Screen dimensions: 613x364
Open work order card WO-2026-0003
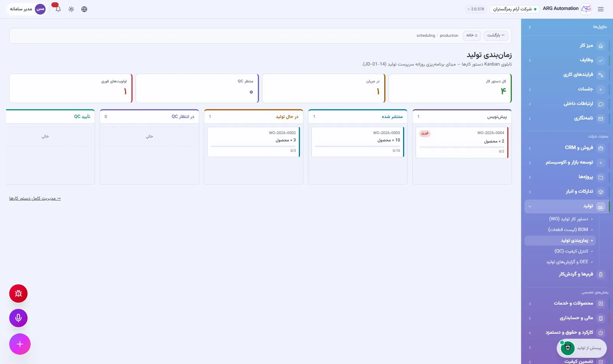(358, 143)
